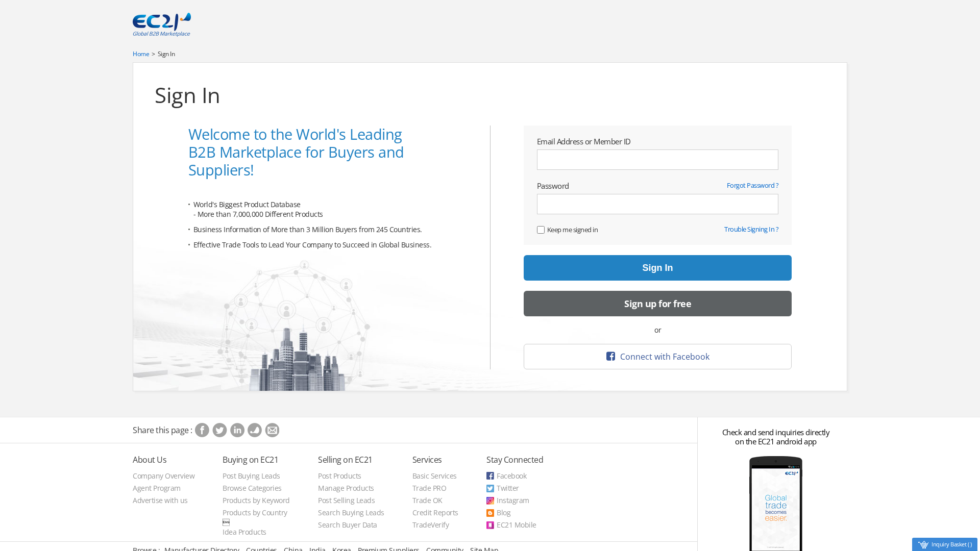Open Post Buying Leads link
Viewport: 980px width, 551px height.
click(x=251, y=476)
